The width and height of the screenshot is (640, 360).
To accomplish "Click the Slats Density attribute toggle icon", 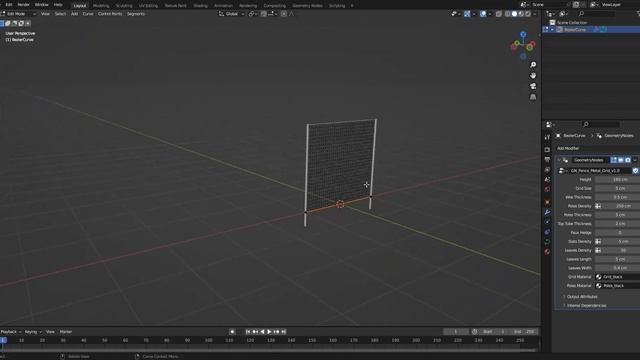I will [x=598, y=242].
